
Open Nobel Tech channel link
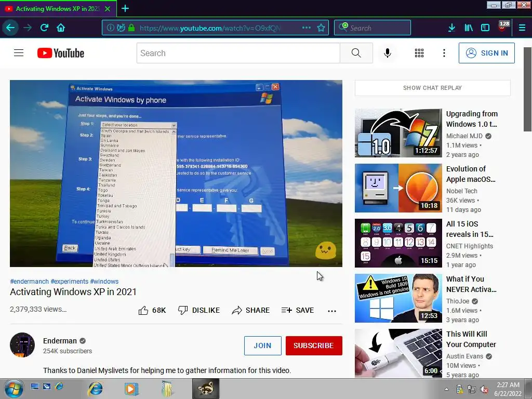point(461,191)
